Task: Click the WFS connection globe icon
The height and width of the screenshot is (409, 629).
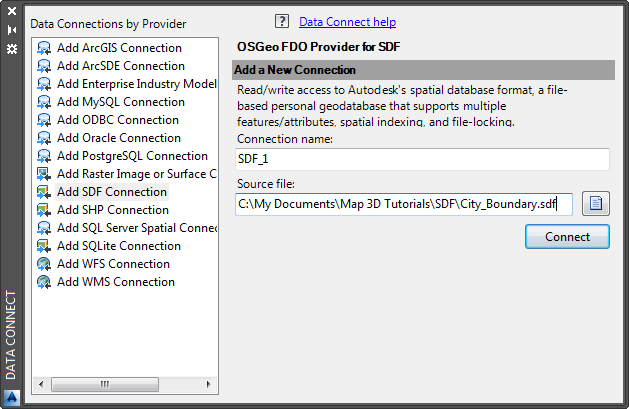Action: pyautogui.click(x=44, y=264)
